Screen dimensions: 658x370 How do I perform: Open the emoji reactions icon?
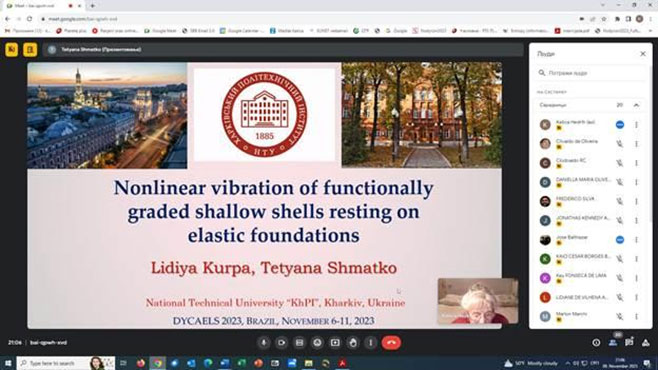pos(317,343)
